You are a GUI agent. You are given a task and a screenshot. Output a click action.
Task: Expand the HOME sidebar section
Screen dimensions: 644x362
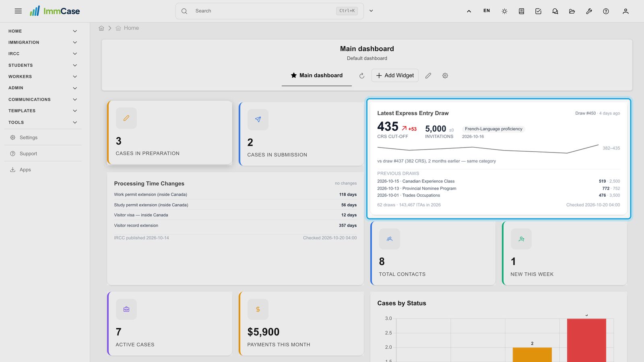[x=43, y=31]
